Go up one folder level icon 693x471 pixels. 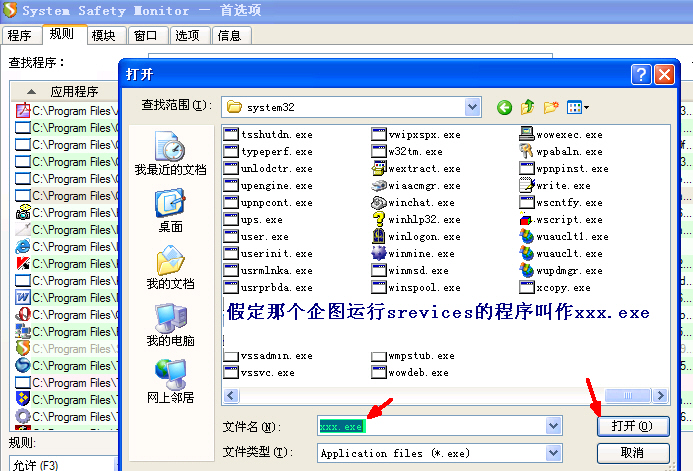(527, 107)
